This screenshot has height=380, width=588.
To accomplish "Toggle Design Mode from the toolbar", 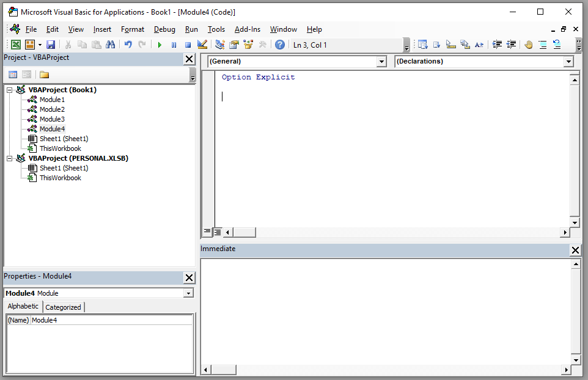I will [x=202, y=44].
